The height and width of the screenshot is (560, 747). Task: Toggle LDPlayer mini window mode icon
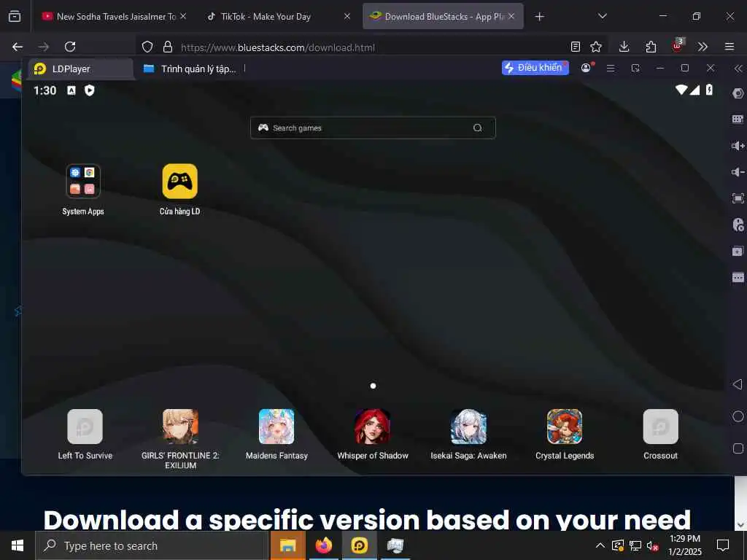(x=635, y=68)
